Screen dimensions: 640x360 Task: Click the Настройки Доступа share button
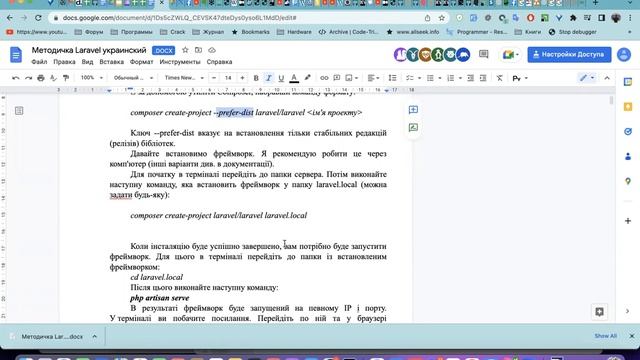[569, 54]
